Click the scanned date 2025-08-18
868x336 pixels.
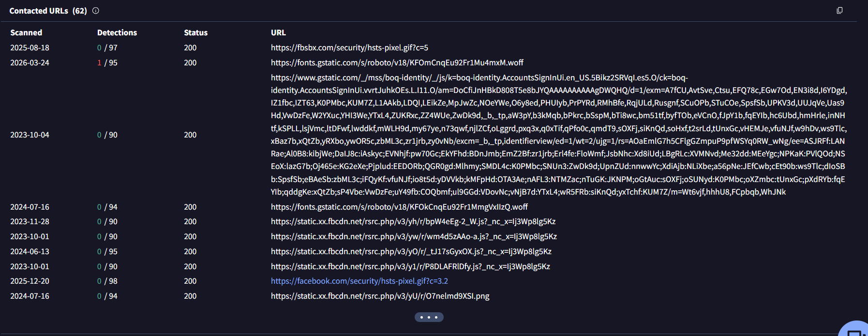click(30, 47)
